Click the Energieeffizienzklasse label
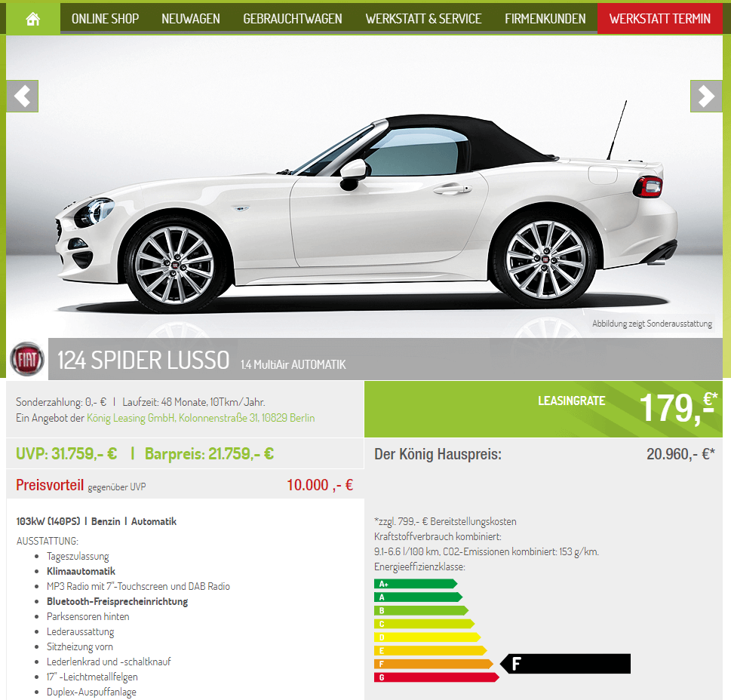The height and width of the screenshot is (700, 731). (x=419, y=566)
